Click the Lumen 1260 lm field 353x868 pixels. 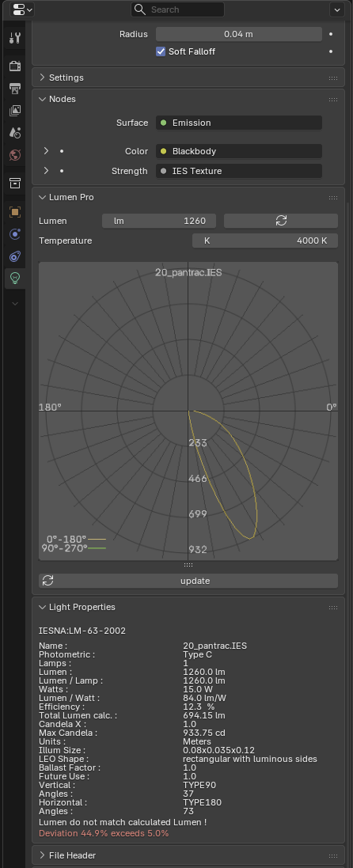[160, 221]
